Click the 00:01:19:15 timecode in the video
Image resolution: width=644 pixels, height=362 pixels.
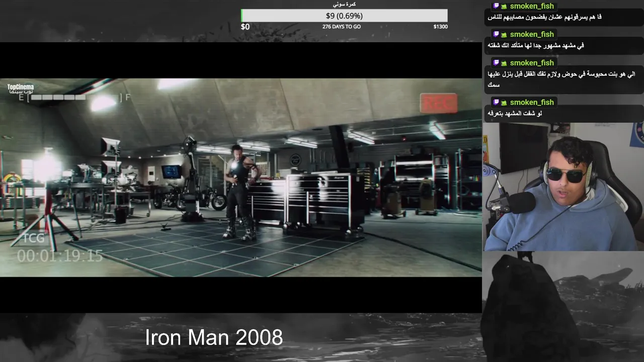[60, 256]
